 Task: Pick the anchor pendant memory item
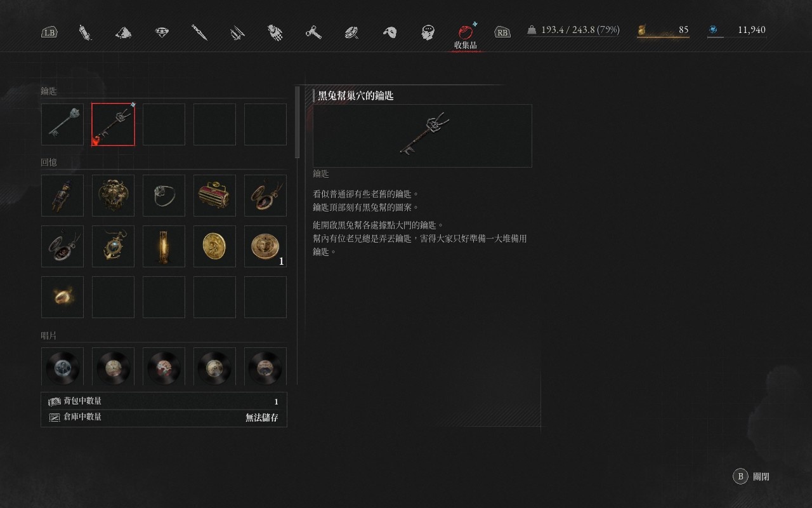[113, 246]
